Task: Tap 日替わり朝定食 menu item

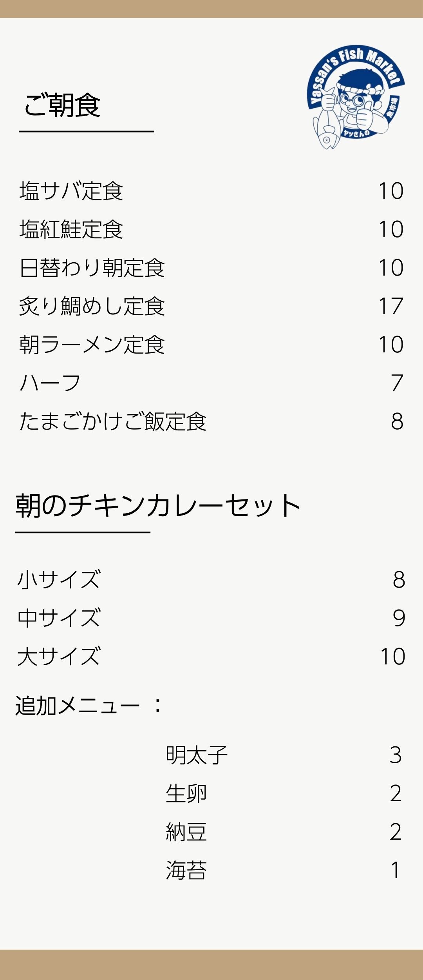Action: [92, 268]
